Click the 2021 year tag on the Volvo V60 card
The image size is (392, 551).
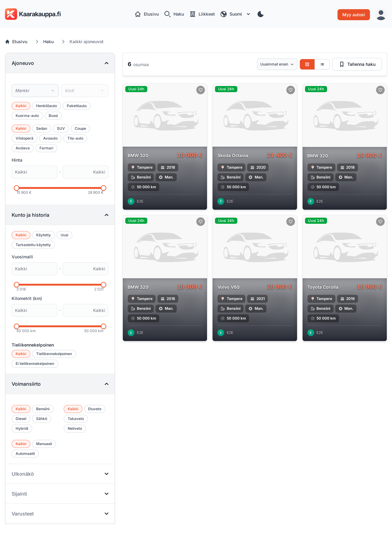[257, 299]
